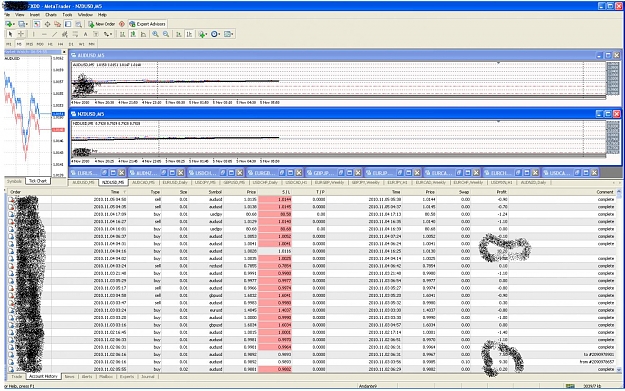Select the Crosshair tool
Viewport: 625px width, 391px height.
point(21,34)
